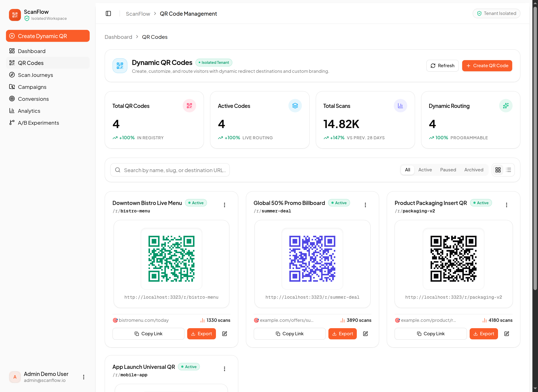Click the Tenant Isolated badge
The image size is (538, 392).
tap(496, 13)
